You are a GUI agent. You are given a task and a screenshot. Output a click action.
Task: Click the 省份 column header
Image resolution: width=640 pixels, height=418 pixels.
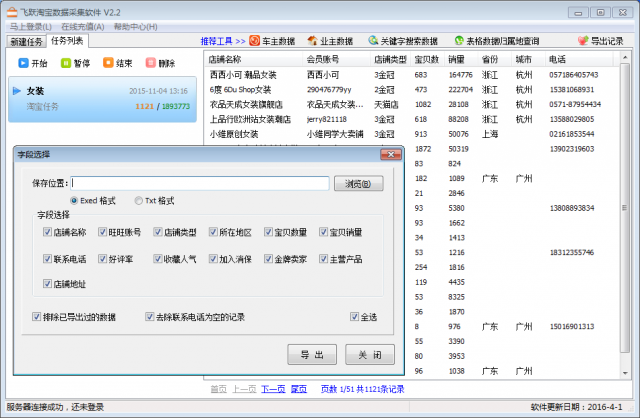tap(495, 59)
